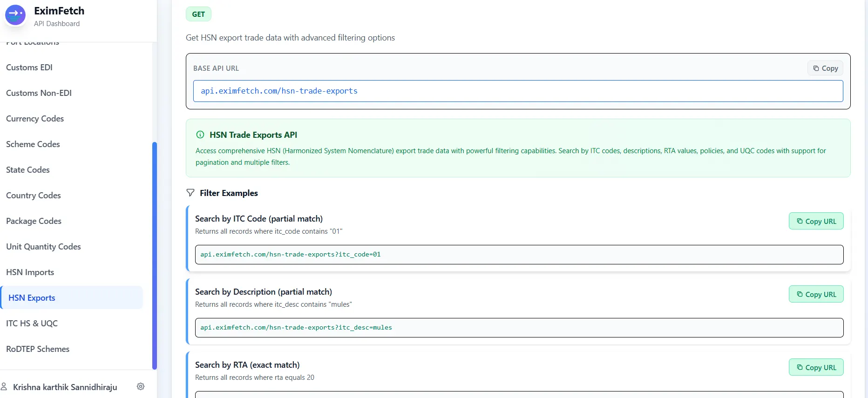
Task: Click the user name Krishna karthik Sannidhiraju
Action: point(65,387)
